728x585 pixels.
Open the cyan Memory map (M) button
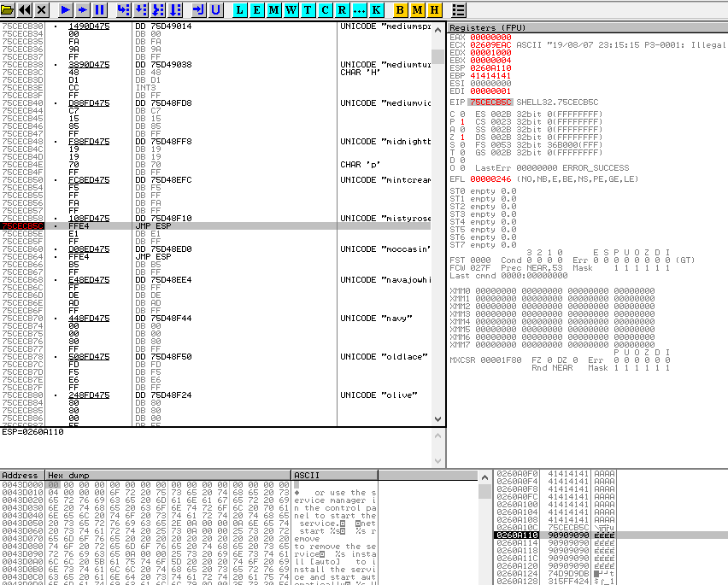(274, 9)
